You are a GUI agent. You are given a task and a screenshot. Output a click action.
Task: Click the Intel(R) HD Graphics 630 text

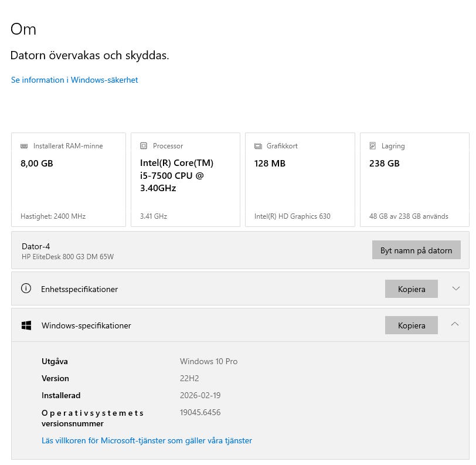[x=292, y=216]
